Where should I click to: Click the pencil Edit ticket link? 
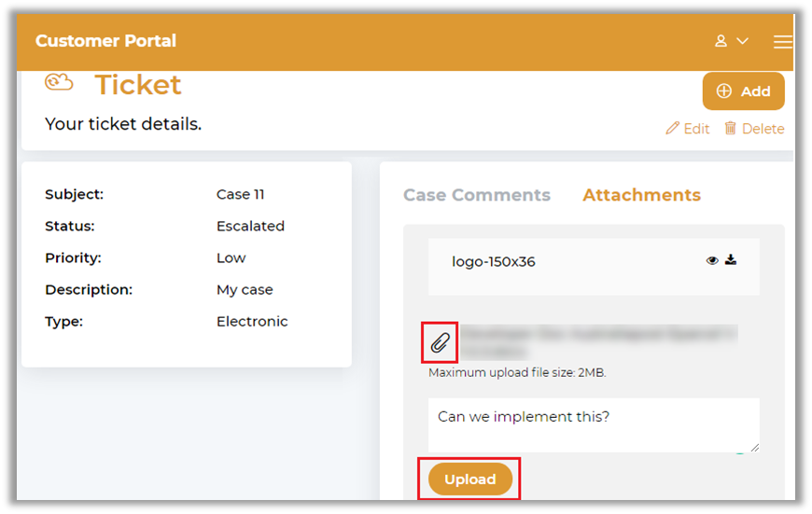tap(687, 129)
